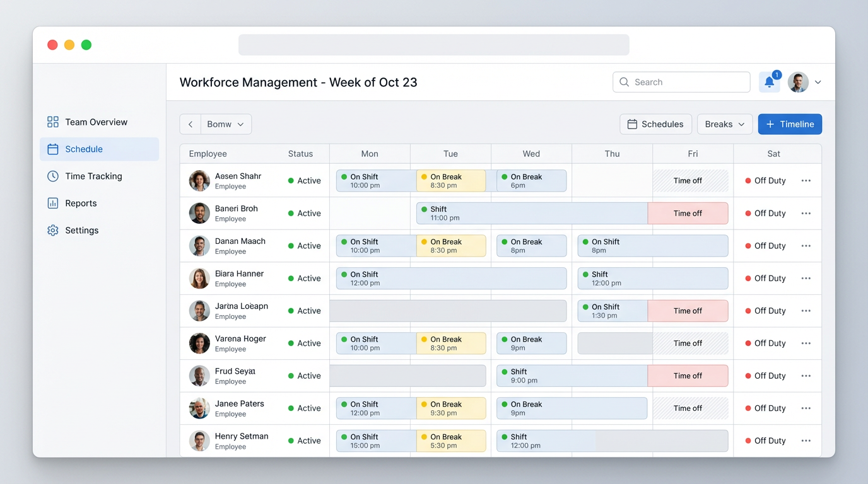The width and height of the screenshot is (868, 484).
Task: Click Aasen Shahr's On Break 8:30 pm block
Action: coord(451,181)
